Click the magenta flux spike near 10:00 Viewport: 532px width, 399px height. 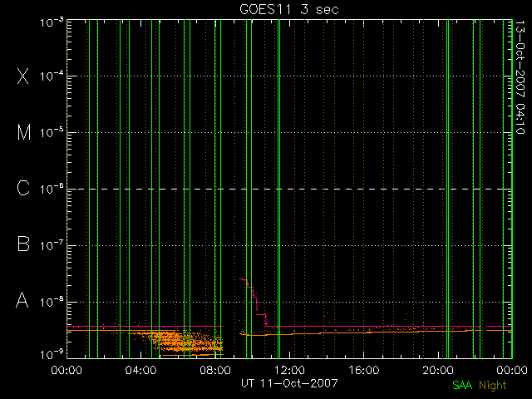254,302
